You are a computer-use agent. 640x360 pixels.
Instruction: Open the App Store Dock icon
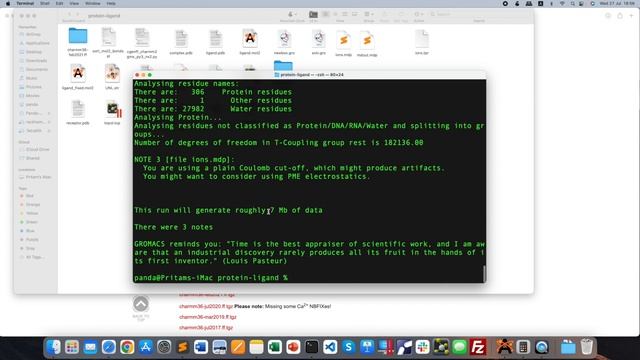click(x=145, y=347)
